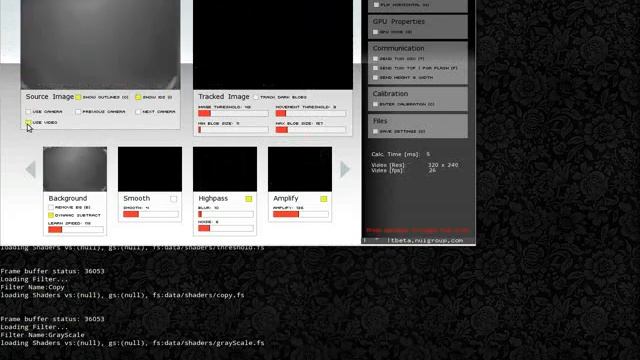Click the tbeta.nuigroup.com link
Viewport: 640px width, 360px height.
click(x=427, y=240)
